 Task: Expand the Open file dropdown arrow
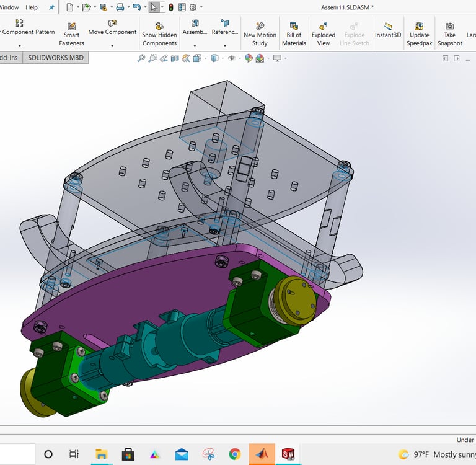[95, 7]
